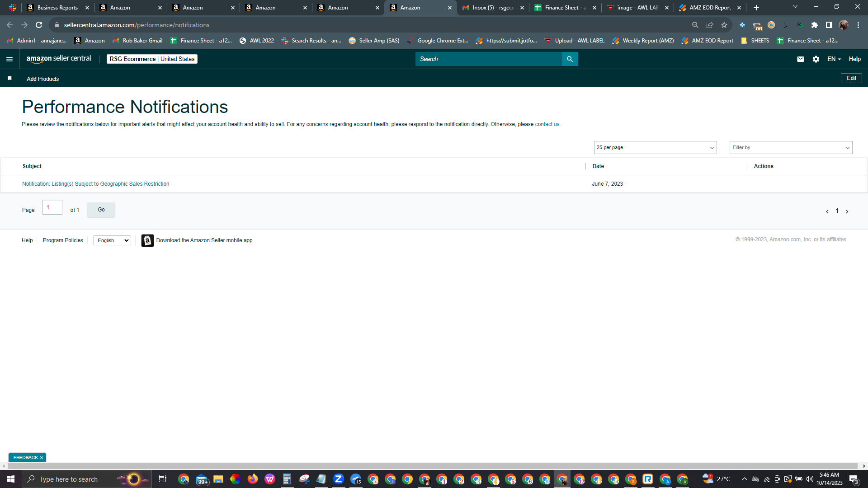The image size is (868, 488).
Task: Click the zoom magnifier in address bar
Action: coord(695,25)
